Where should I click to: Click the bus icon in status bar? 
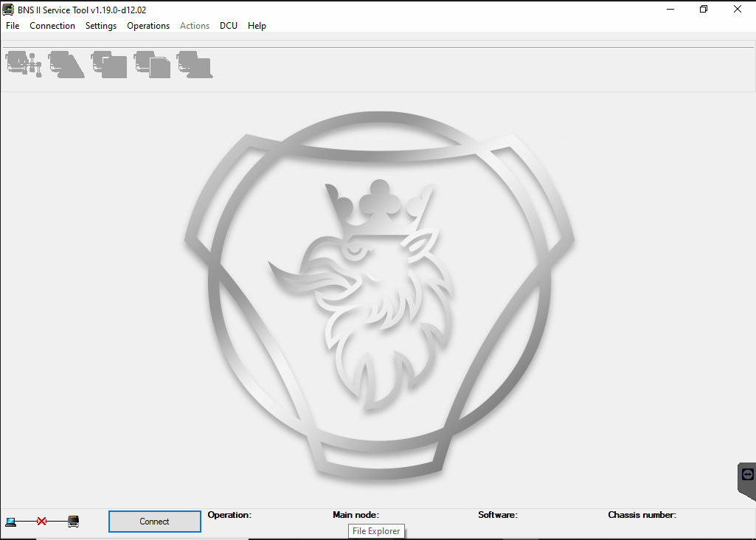tap(73, 522)
